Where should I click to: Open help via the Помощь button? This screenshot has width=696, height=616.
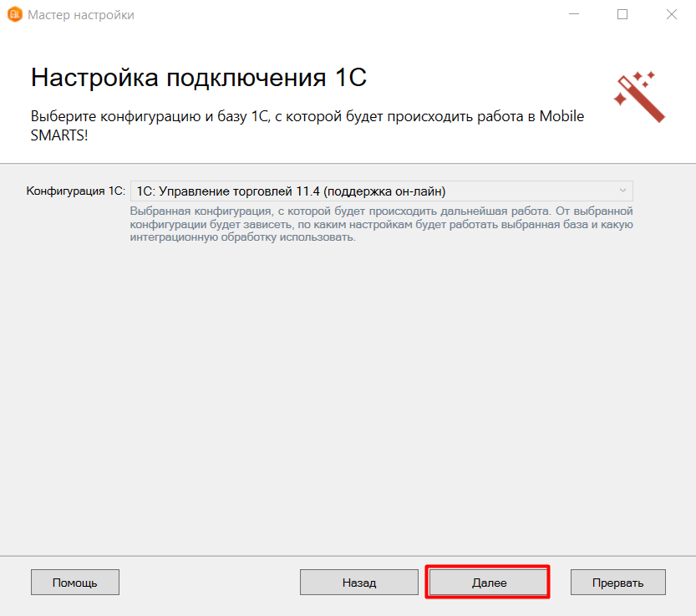click(75, 583)
